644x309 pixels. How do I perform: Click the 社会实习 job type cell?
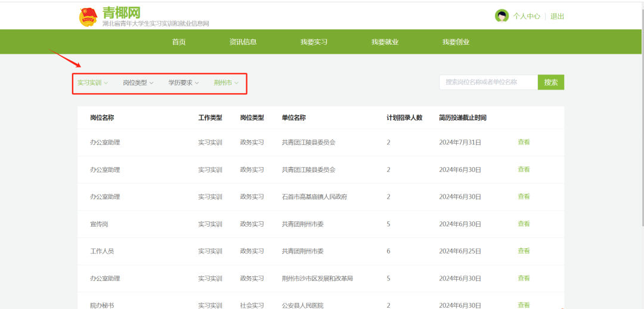click(252, 305)
